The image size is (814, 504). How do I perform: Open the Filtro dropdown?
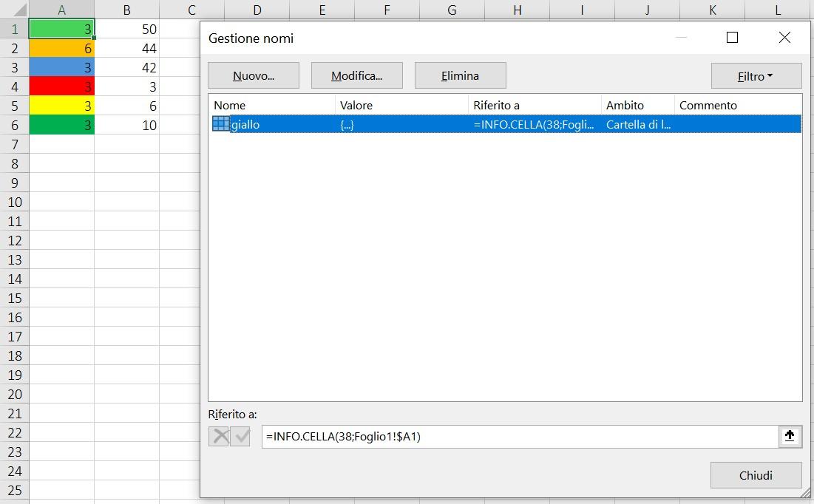click(x=756, y=75)
